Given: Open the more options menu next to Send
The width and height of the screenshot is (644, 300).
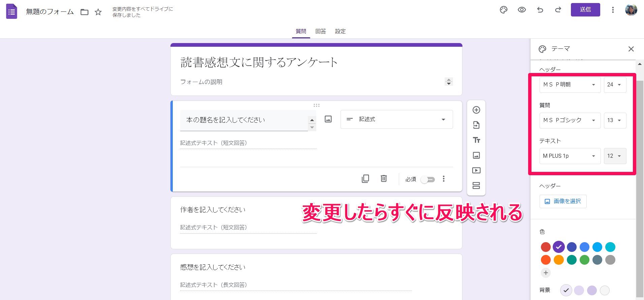Looking at the screenshot, I should click(x=613, y=10).
